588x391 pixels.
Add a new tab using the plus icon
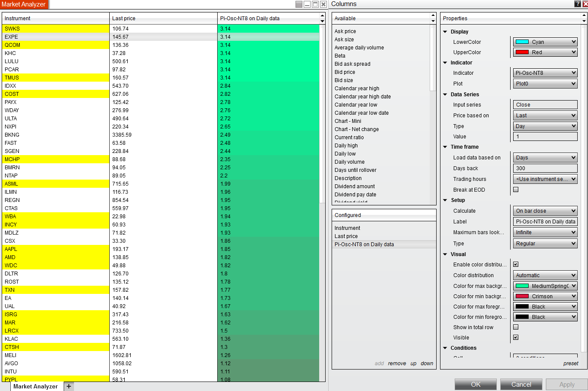coord(68,386)
